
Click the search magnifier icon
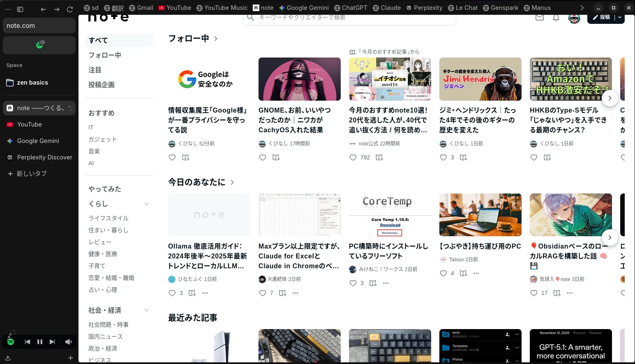click(250, 18)
